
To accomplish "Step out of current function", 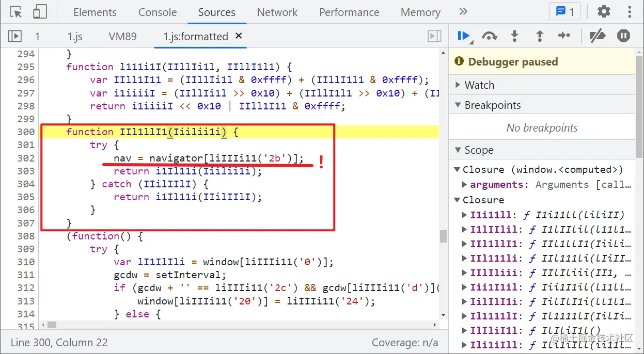I will (x=540, y=36).
